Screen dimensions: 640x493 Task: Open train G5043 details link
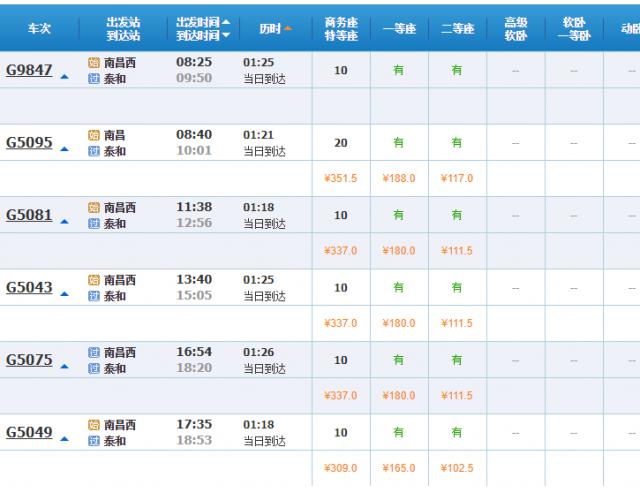(29, 287)
